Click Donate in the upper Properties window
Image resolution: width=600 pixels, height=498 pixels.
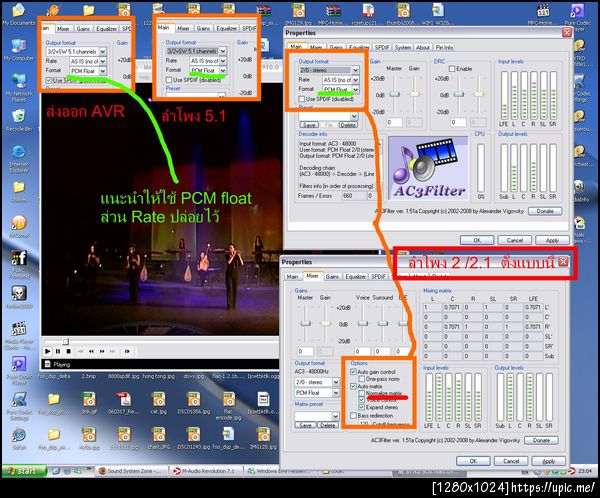coord(545,211)
